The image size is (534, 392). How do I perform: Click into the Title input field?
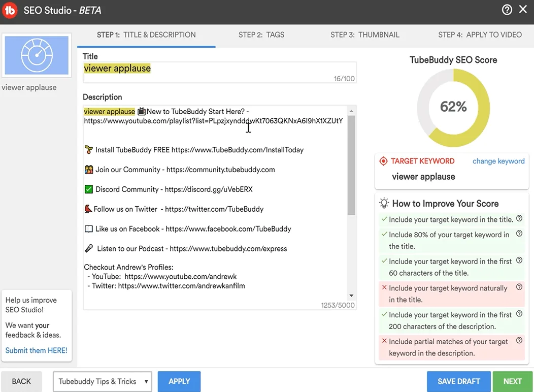[x=220, y=72]
